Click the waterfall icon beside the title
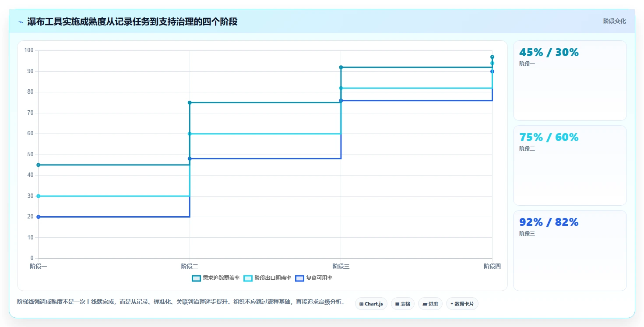Image resolution: width=644 pixels, height=327 pixels. point(21,22)
